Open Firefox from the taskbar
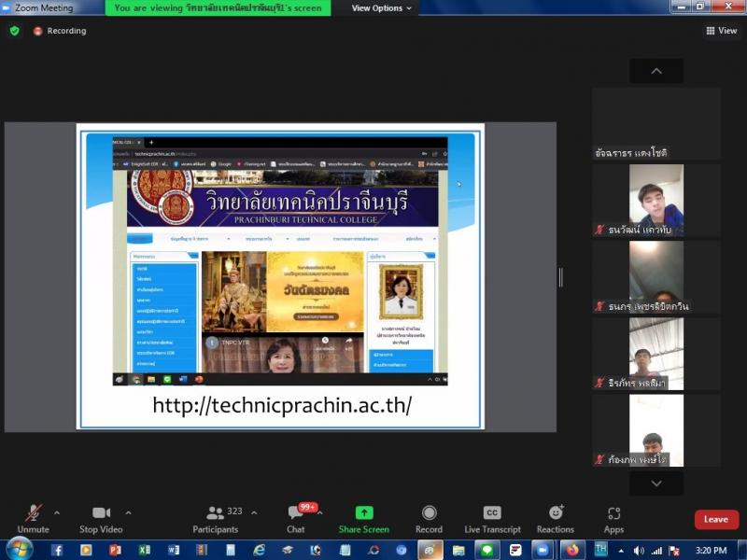The height and width of the screenshot is (560, 747). point(571,551)
